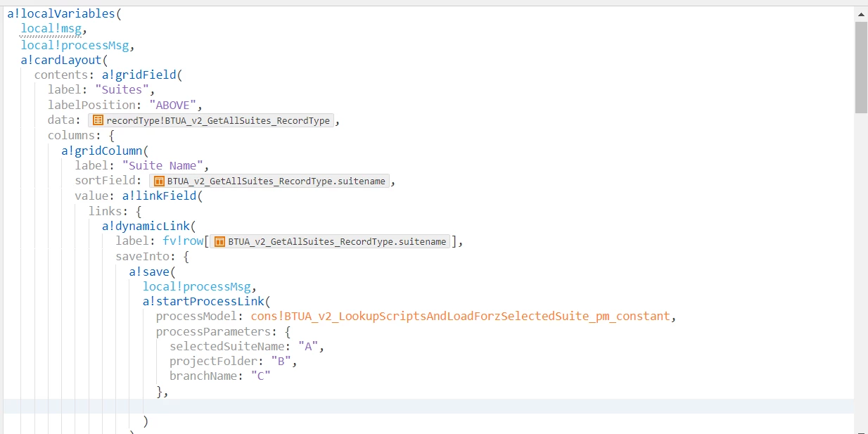Click the a!startProcessLink function

click(x=203, y=301)
